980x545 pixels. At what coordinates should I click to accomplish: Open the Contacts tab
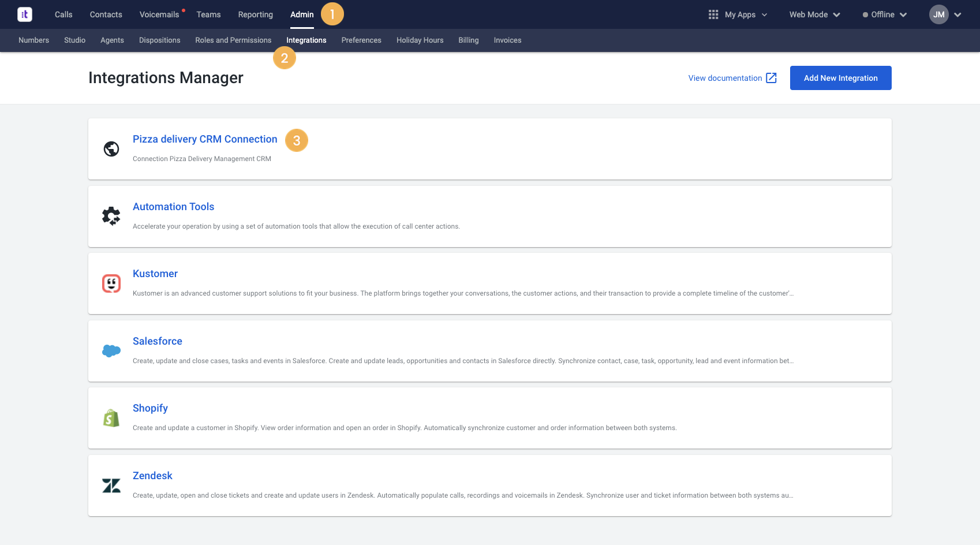(106, 14)
